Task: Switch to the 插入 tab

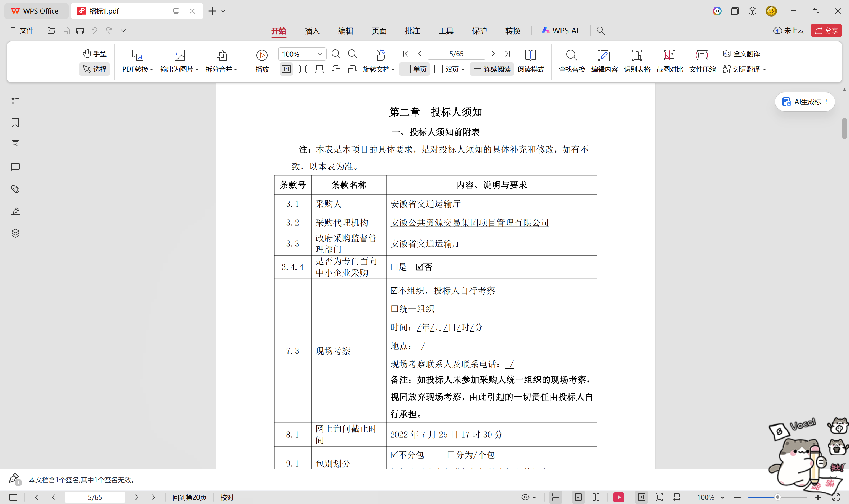Action: pyautogui.click(x=312, y=31)
